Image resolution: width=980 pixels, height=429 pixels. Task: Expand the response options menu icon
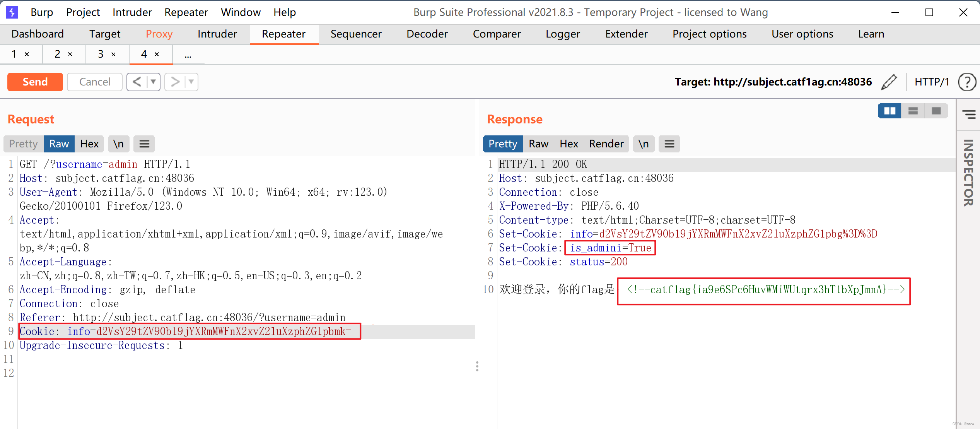669,143
